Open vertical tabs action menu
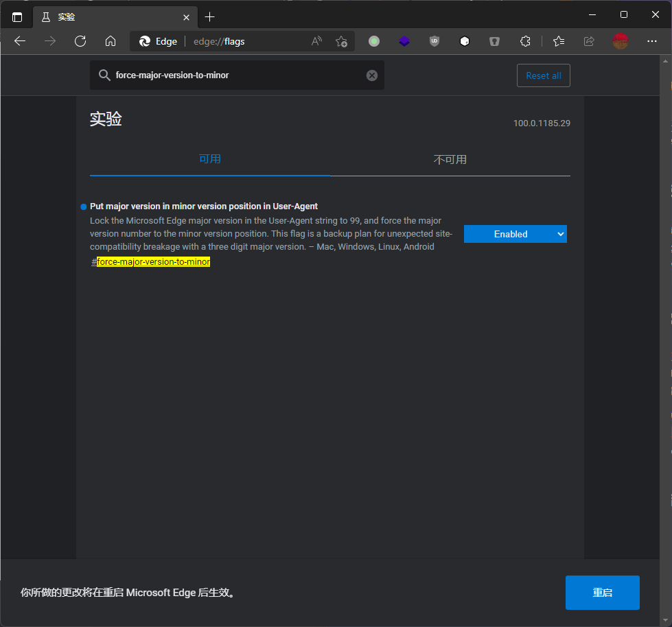Viewport: 672px width, 627px height. [17, 16]
